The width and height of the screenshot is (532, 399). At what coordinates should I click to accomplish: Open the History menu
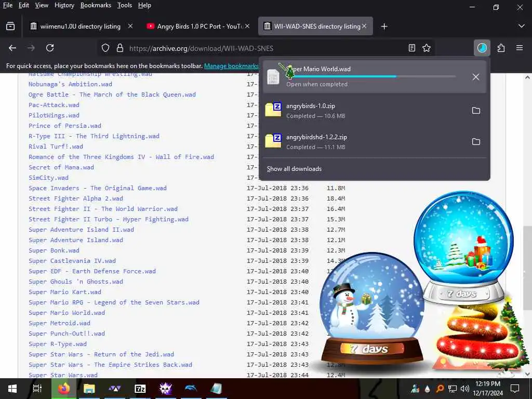coord(64,5)
